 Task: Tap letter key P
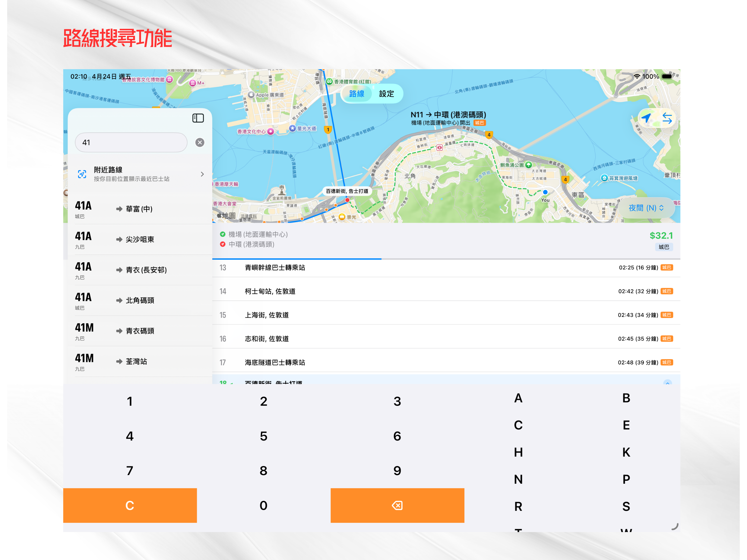pyautogui.click(x=626, y=479)
